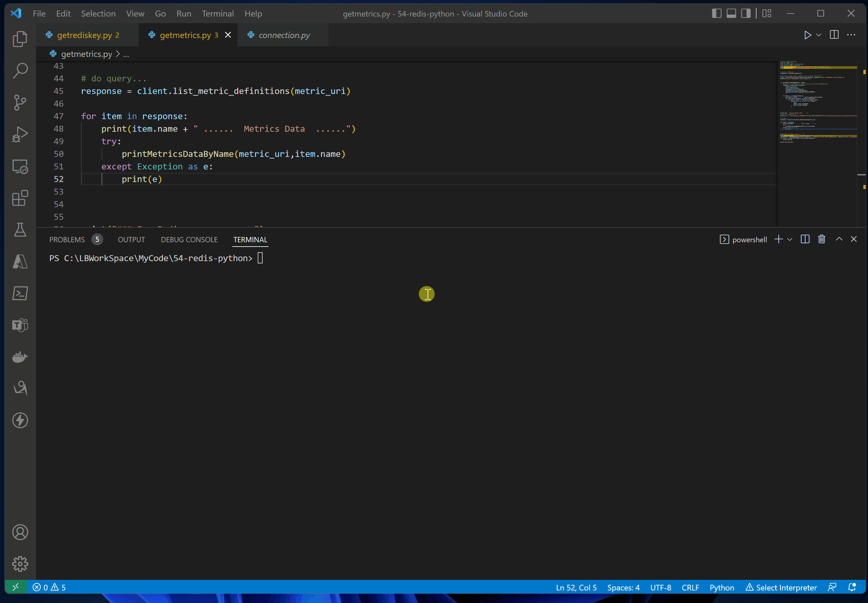868x603 pixels.
Task: Expand the terminal panel split button
Action: tap(805, 239)
